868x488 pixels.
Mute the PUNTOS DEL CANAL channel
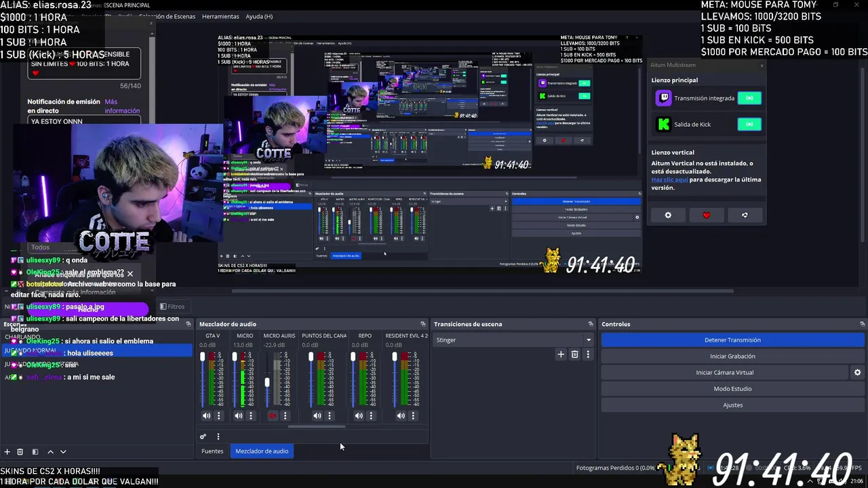[317, 415]
